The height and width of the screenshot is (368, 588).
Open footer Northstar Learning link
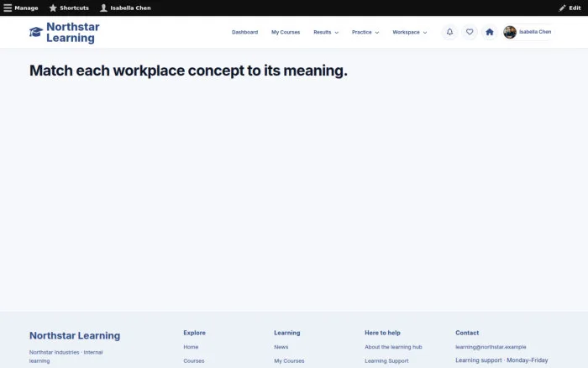pyautogui.click(x=75, y=335)
